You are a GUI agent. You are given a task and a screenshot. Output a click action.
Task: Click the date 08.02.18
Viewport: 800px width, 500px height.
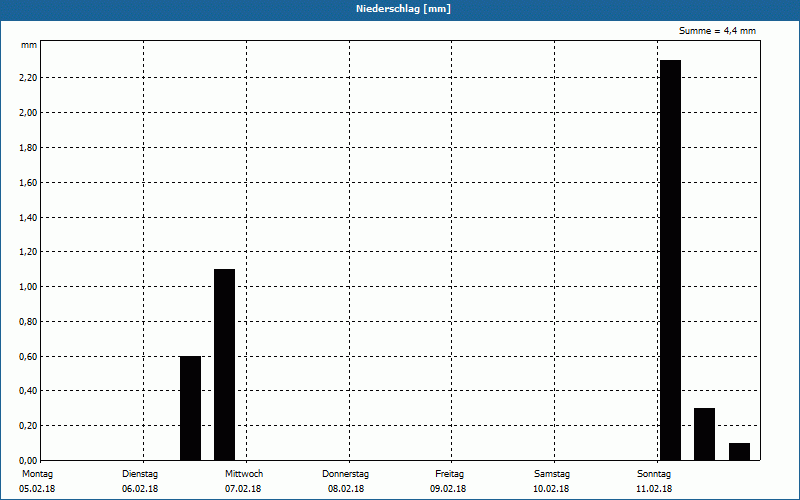pyautogui.click(x=346, y=489)
